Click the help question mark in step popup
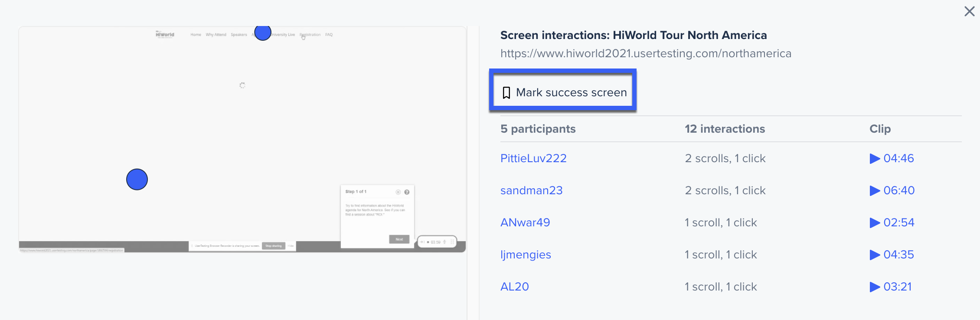Viewport: 980px width, 320px height. pos(407,192)
